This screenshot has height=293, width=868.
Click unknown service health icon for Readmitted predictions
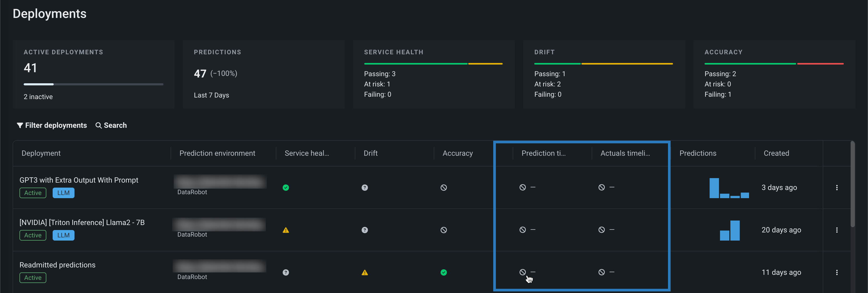pyautogui.click(x=286, y=272)
